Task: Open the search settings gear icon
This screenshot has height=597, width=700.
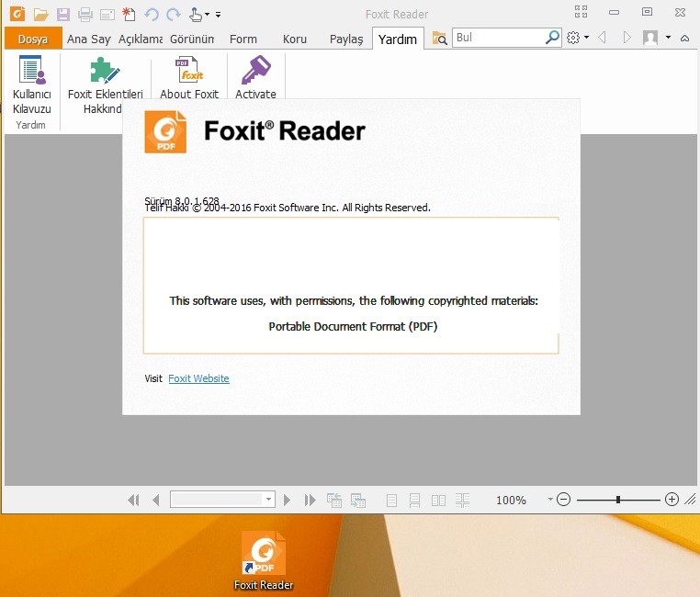Action: 573,38
